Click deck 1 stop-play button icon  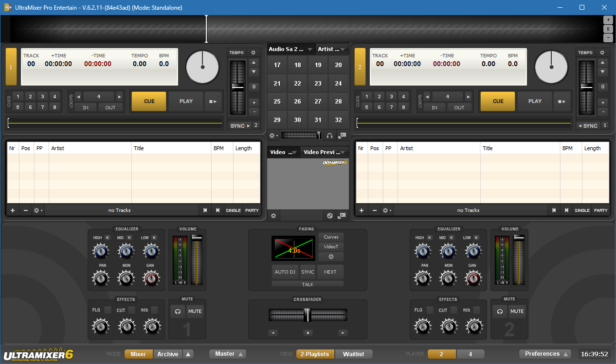coord(213,102)
